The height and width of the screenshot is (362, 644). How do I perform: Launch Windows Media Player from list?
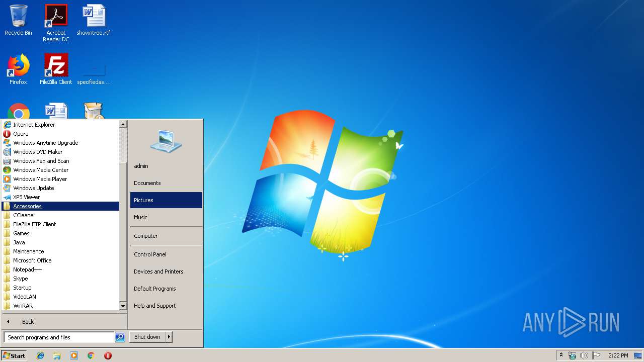60,179
